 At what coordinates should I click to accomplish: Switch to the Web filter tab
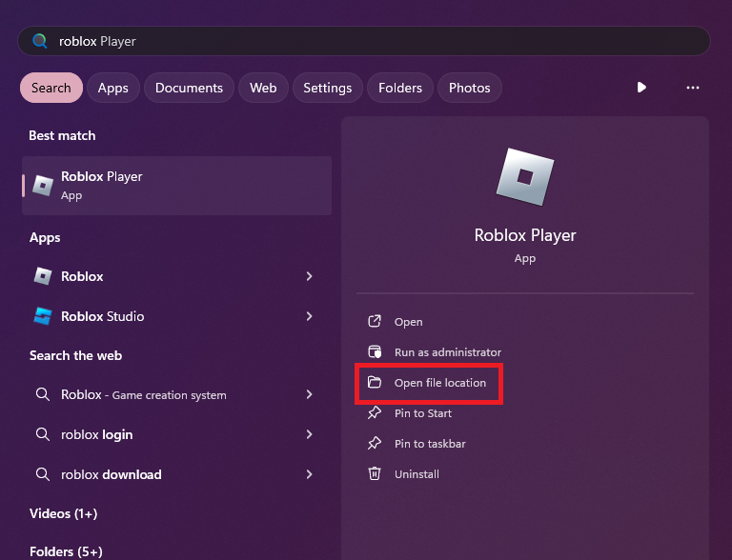coord(263,88)
